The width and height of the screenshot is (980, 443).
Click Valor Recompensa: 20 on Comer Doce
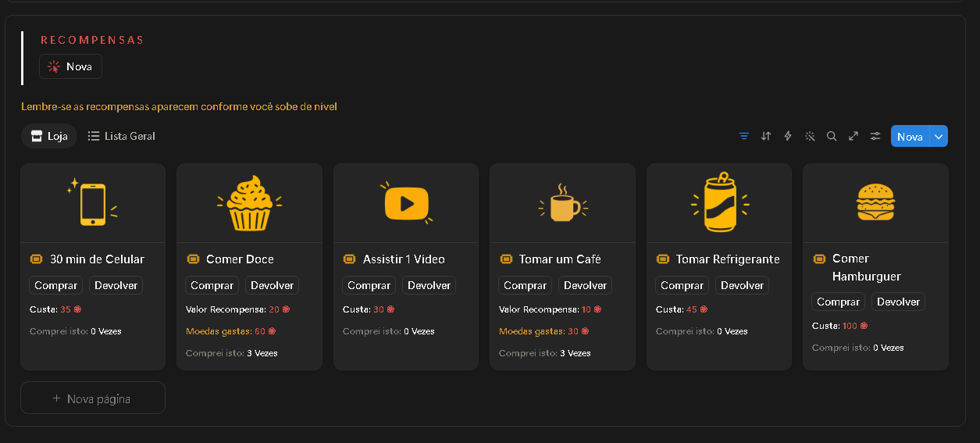pyautogui.click(x=238, y=309)
